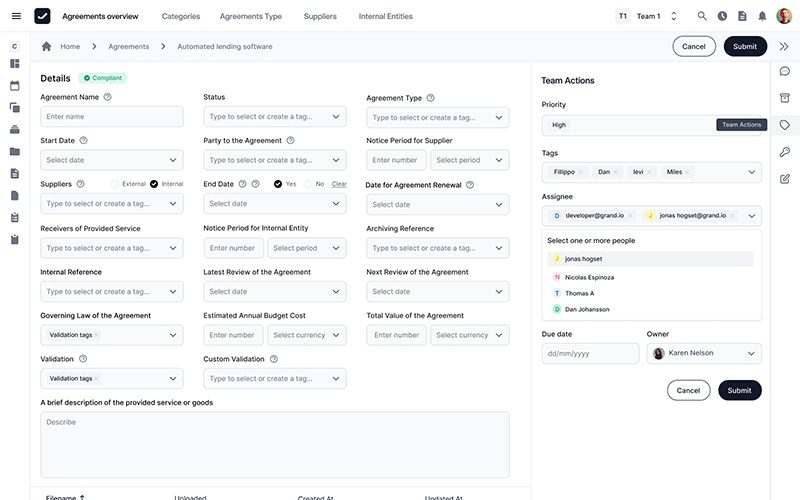
Task: Open Suppliers tab
Action: 320,16
